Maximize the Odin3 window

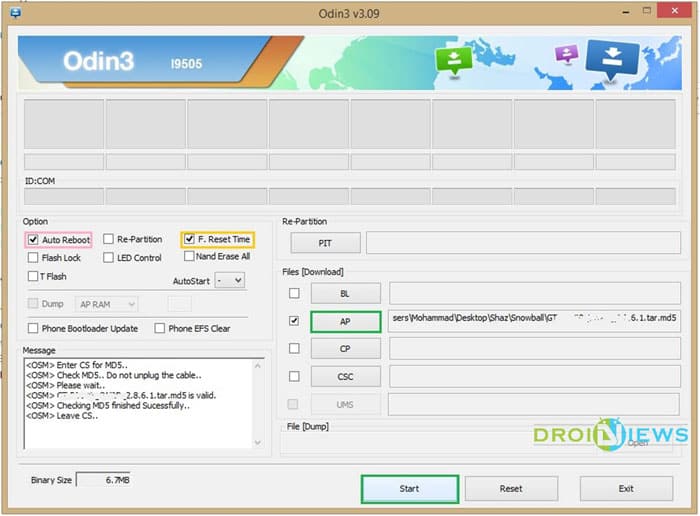[x=647, y=11]
